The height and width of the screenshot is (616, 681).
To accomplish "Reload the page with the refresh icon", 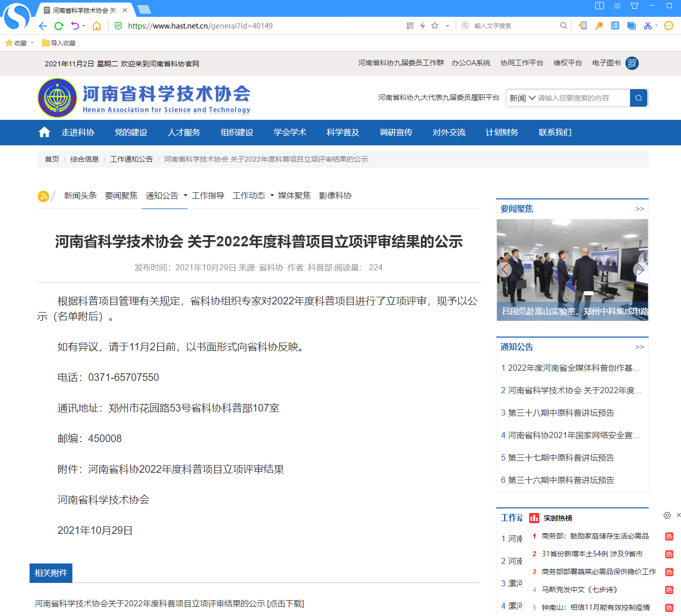I will click(x=59, y=26).
